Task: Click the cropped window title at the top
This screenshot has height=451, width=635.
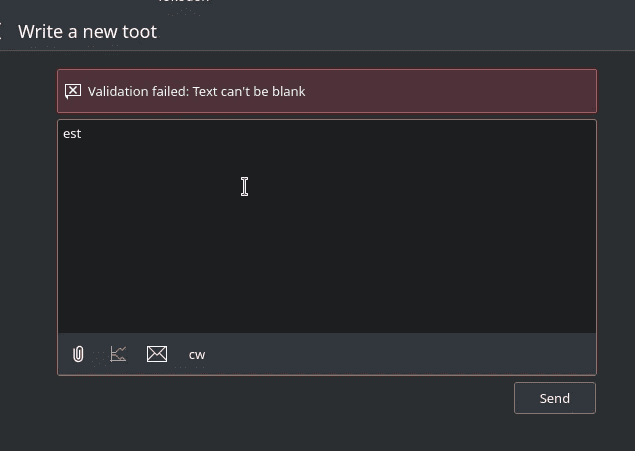Action: pos(184,1)
